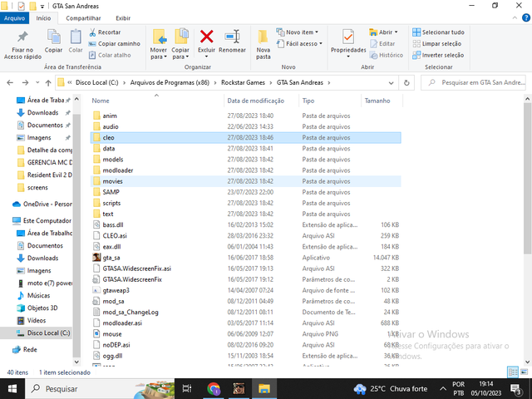Click Limpar seleção

click(x=437, y=44)
